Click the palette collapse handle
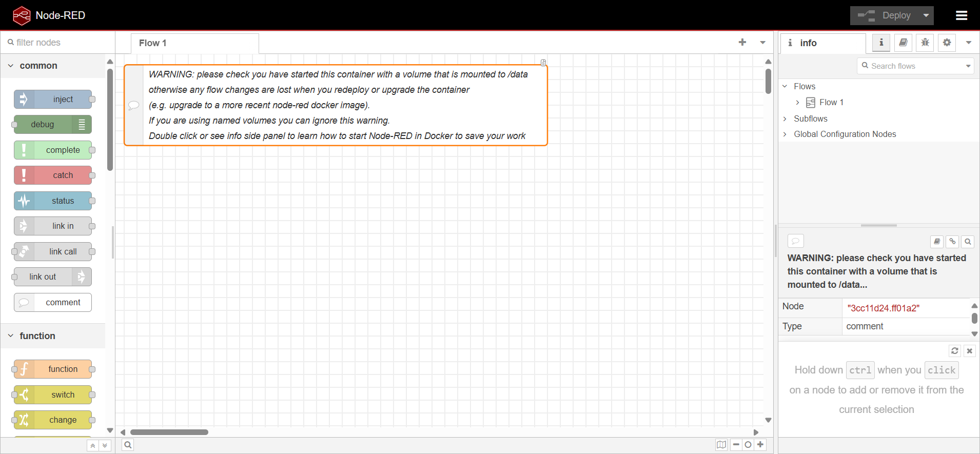 113,242
